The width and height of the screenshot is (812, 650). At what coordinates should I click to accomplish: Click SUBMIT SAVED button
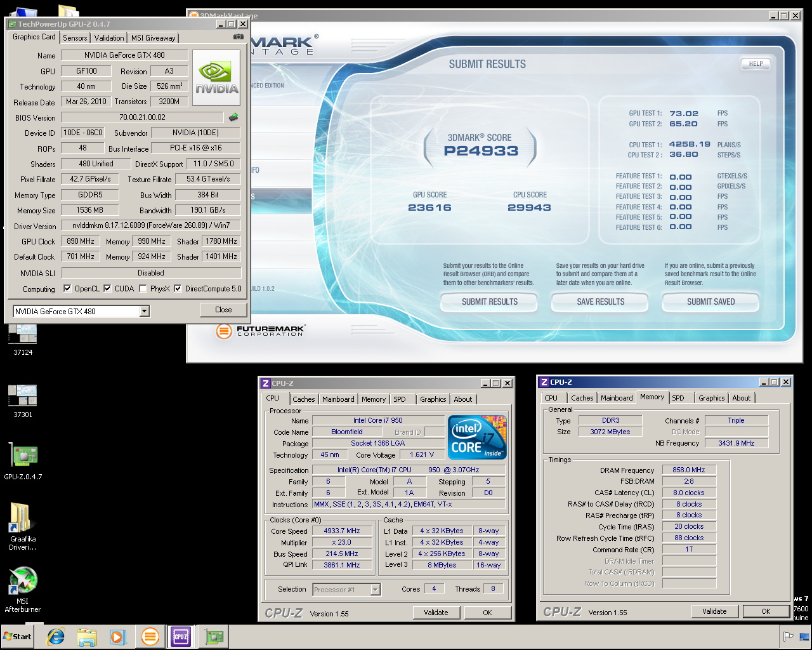[x=711, y=302]
